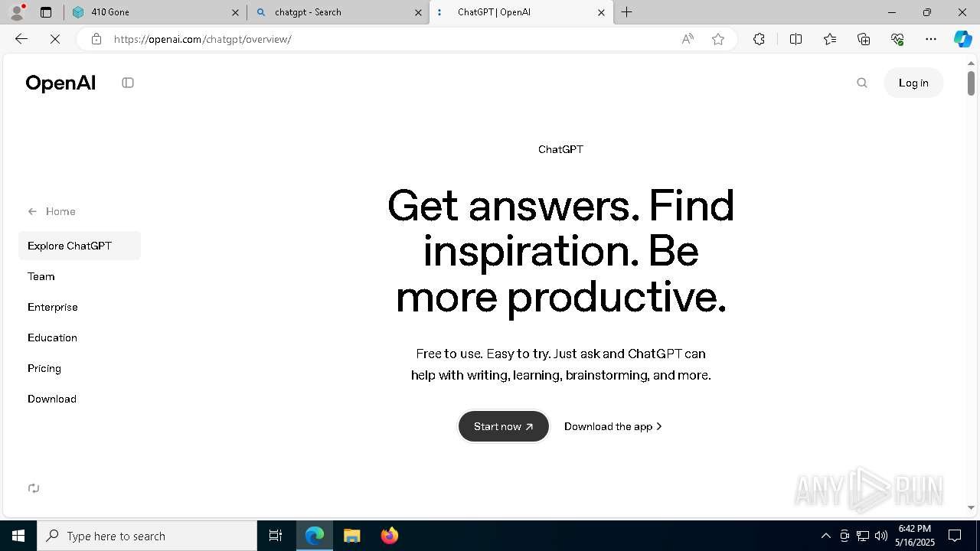Show hidden system tray icons chevron
The height and width of the screenshot is (551, 980).
(x=825, y=536)
